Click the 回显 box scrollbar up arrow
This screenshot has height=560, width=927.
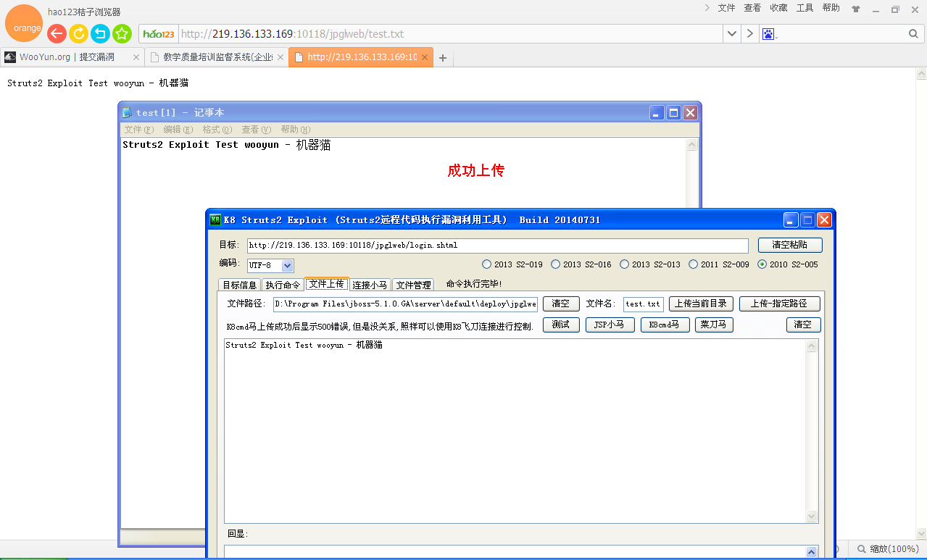tap(811, 552)
